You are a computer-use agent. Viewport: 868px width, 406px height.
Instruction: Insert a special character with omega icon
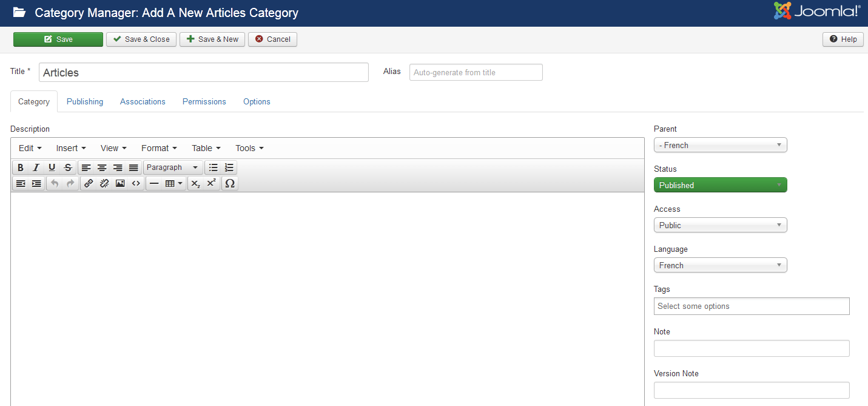click(x=230, y=183)
